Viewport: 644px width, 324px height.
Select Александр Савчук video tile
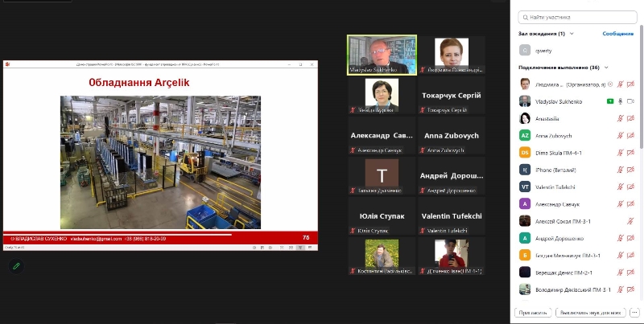click(x=382, y=135)
